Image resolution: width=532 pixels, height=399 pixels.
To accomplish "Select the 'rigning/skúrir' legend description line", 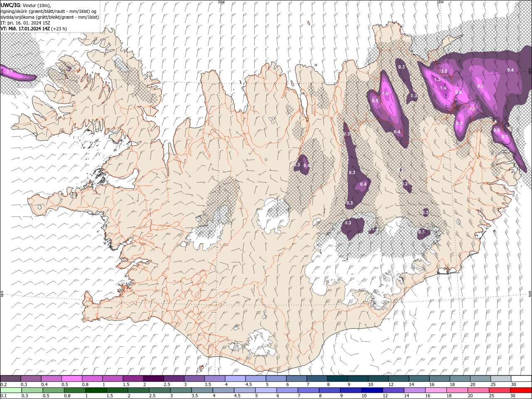I will pos(49,11).
